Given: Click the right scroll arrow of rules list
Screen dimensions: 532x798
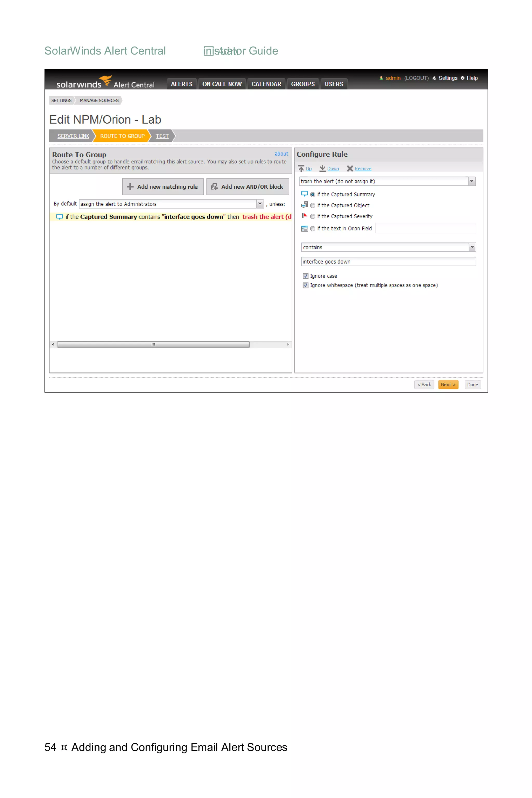Looking at the screenshot, I should pos(288,344).
